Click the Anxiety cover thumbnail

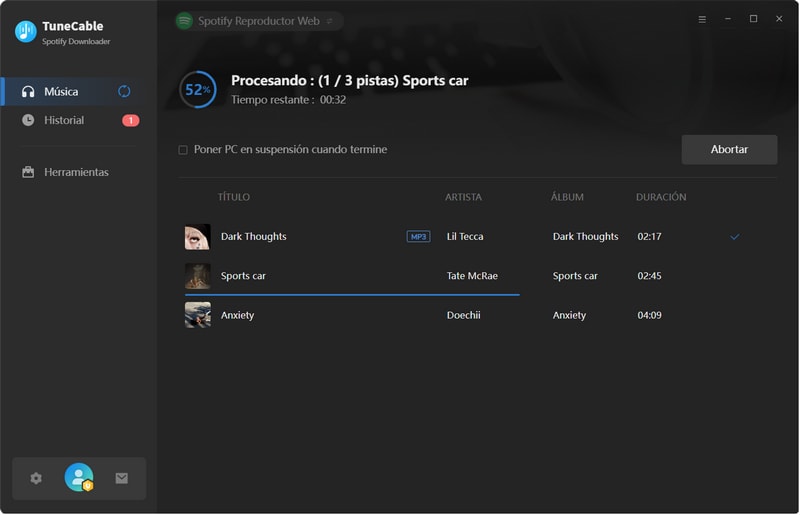[197, 315]
